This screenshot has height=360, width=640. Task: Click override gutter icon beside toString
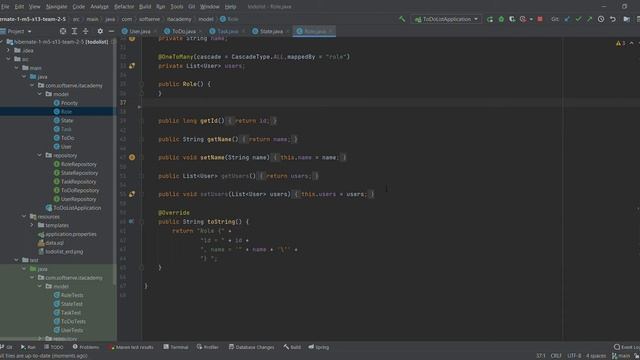tap(131, 221)
